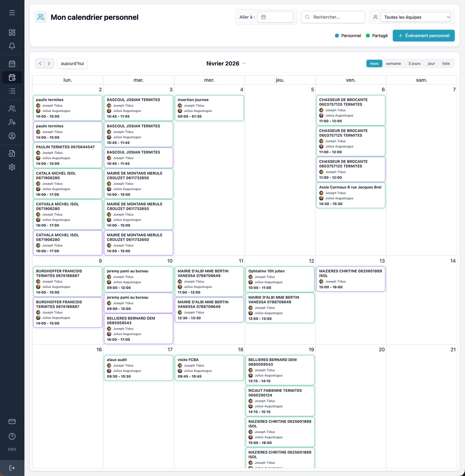Go to the next month arrow

point(49,63)
